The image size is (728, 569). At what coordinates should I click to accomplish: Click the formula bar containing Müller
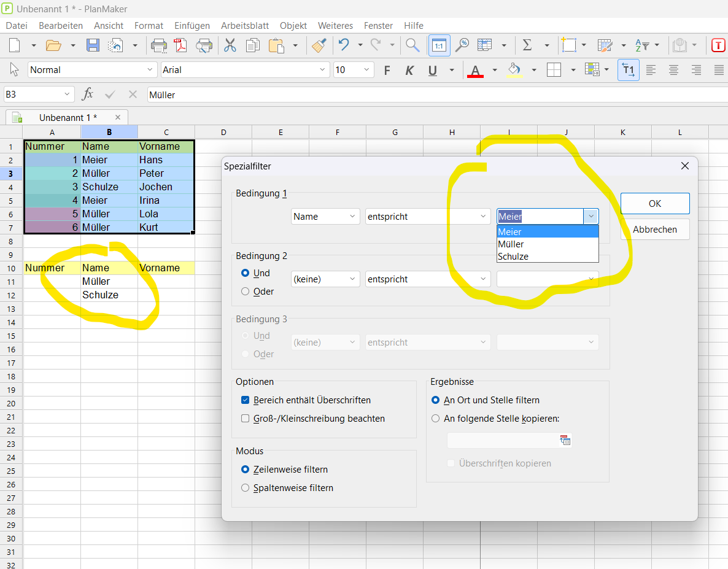[x=438, y=95]
